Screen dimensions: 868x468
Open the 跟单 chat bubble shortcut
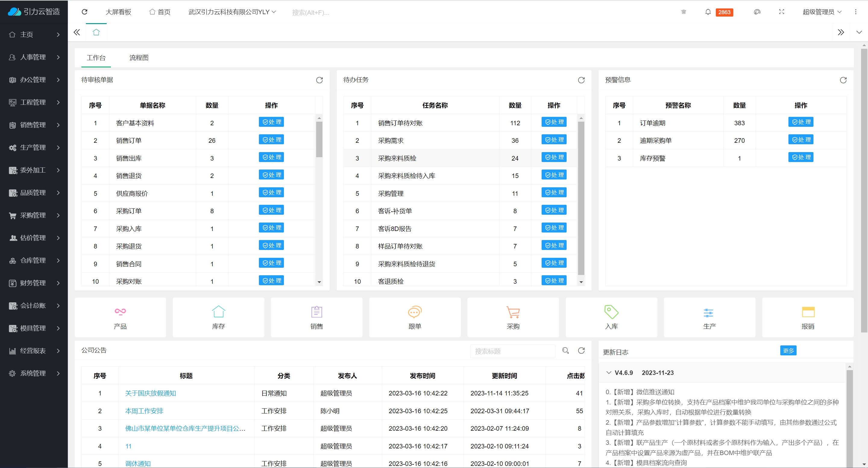pos(414,317)
